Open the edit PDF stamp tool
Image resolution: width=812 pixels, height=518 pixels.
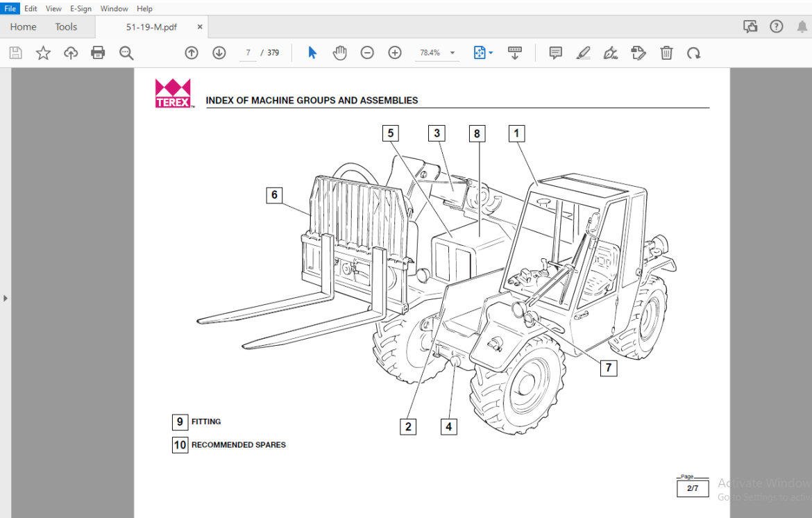[x=638, y=53]
